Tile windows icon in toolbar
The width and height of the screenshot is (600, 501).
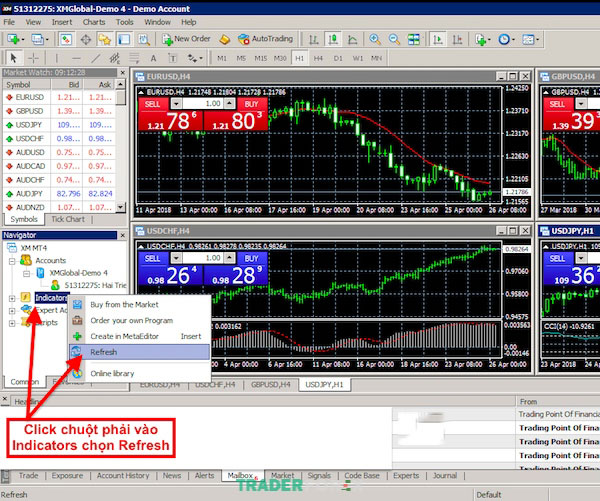pyautogui.click(x=414, y=39)
